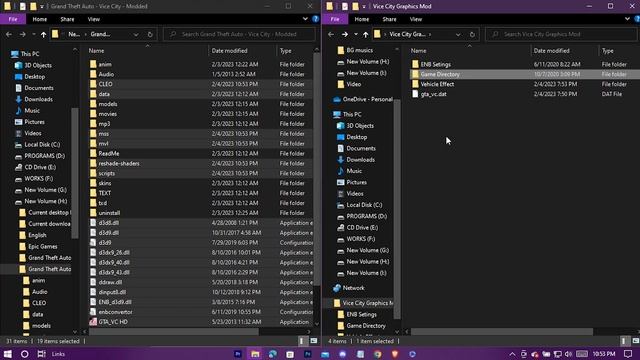Image resolution: width=640 pixels, height=360 pixels.
Task: Search Grand Theft Auto - Vice City - Modded box
Action: click(239, 34)
